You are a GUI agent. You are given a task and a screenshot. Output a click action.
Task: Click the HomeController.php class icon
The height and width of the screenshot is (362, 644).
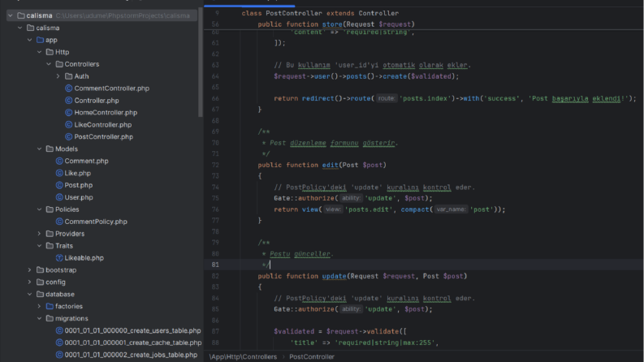tap(68, 113)
